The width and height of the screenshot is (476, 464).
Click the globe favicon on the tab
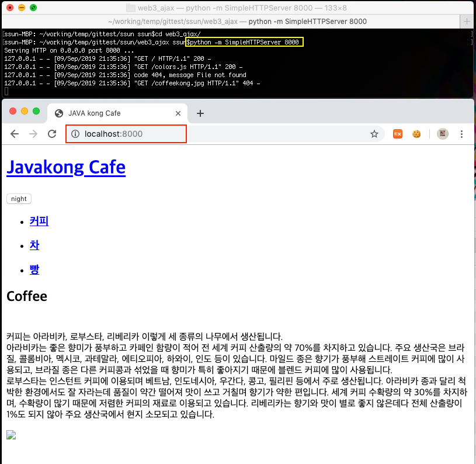pyautogui.click(x=59, y=113)
